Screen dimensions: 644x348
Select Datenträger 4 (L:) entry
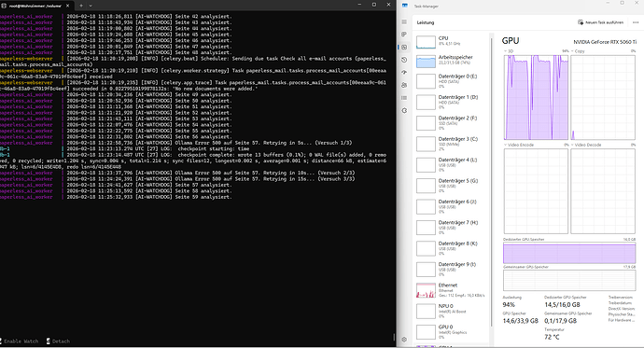point(452,165)
